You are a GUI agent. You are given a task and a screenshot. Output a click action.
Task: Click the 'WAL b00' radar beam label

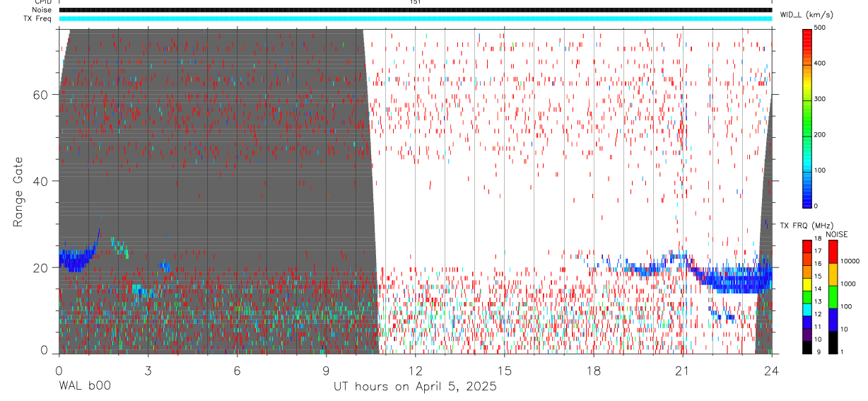tap(84, 387)
